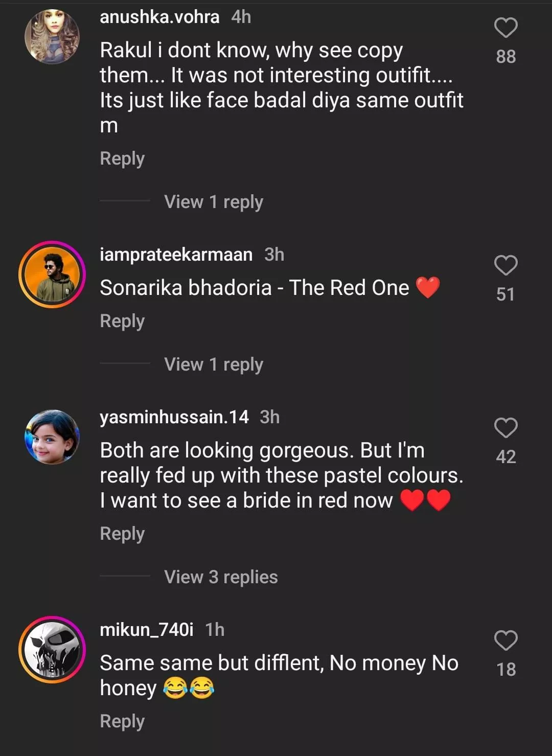Open username iamprateekarmaan profile link
The height and width of the screenshot is (756, 552).
176,255
